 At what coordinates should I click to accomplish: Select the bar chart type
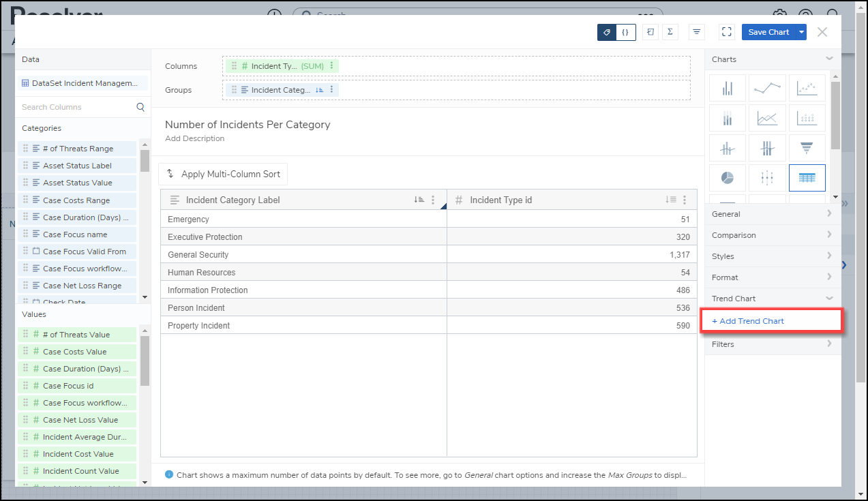point(728,88)
